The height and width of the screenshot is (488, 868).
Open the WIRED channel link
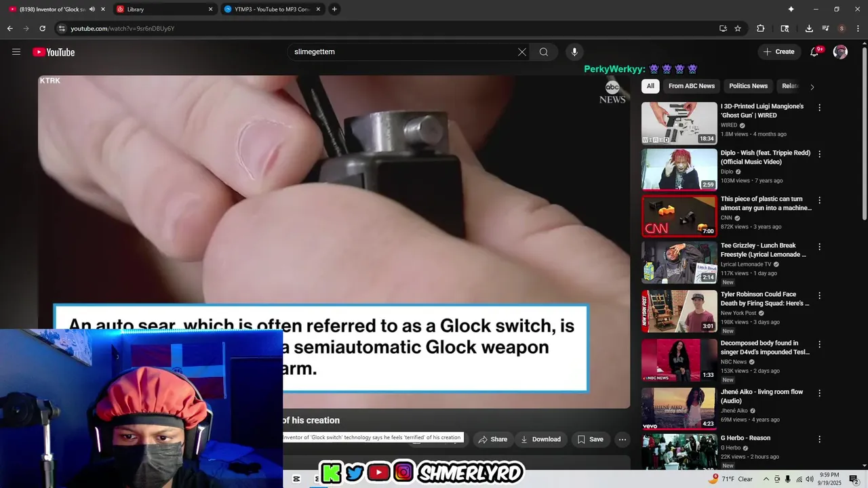point(729,125)
